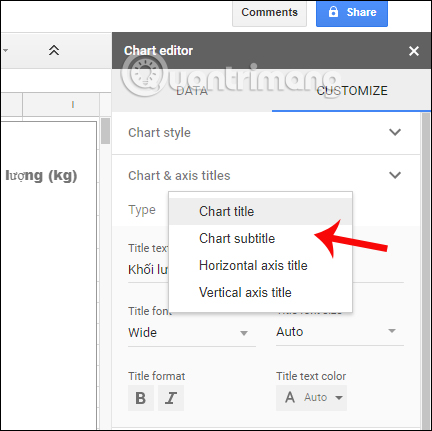Switch to the DATA tab

coord(192,91)
